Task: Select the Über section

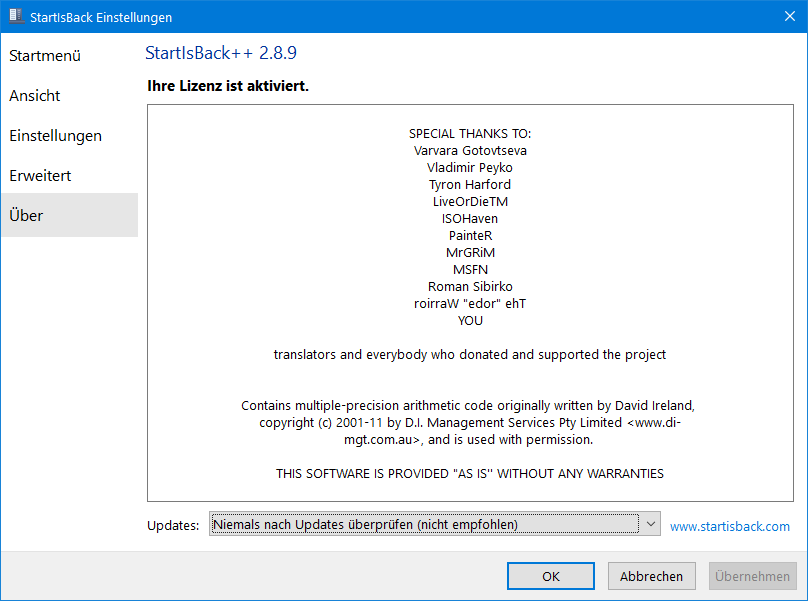Action: coord(69,215)
